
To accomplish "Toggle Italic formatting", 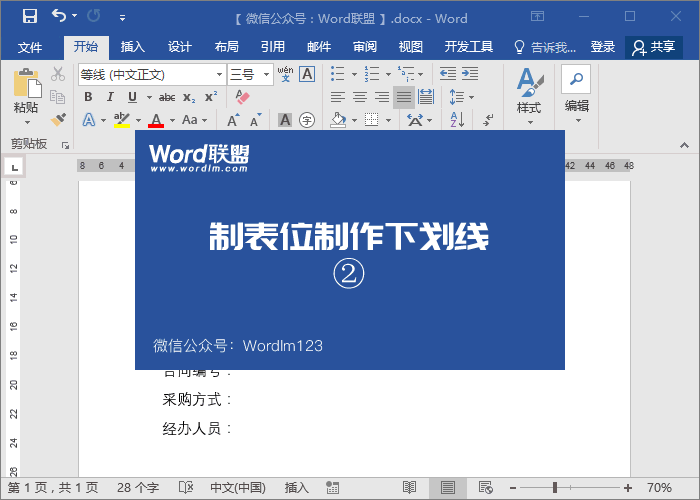I will click(110, 97).
